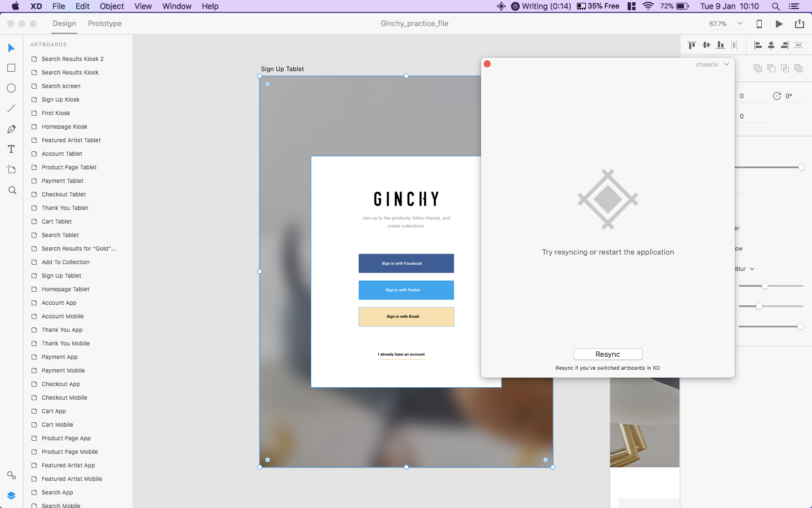This screenshot has width=812, height=508.
Task: Select the Zoom magnifier tool
Action: click(x=12, y=190)
